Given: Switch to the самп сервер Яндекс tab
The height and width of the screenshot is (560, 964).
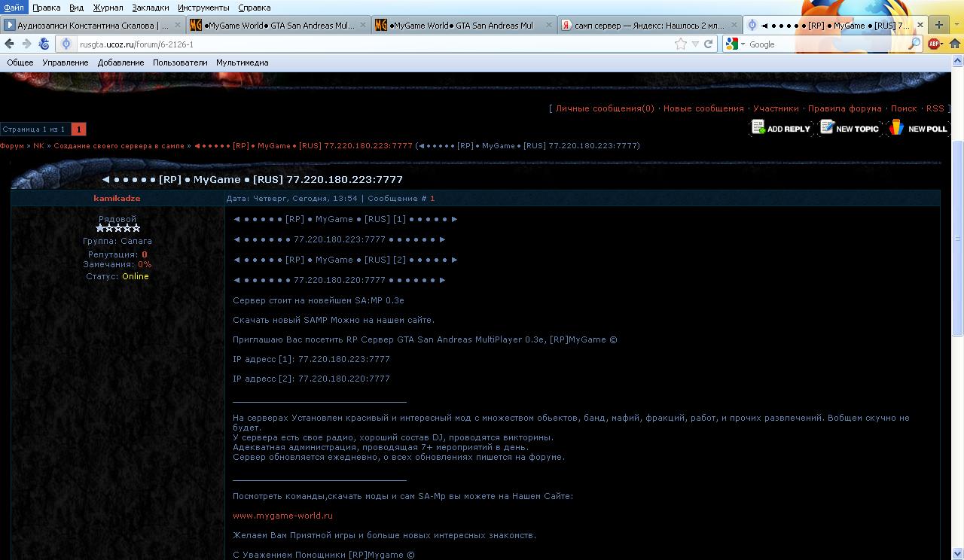Looking at the screenshot, I should pos(649,25).
